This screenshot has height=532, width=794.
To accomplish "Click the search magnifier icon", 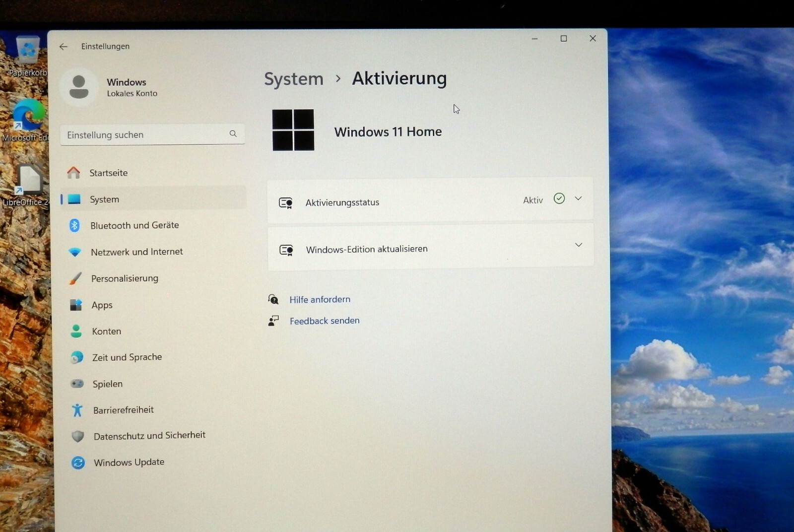I will [233, 133].
